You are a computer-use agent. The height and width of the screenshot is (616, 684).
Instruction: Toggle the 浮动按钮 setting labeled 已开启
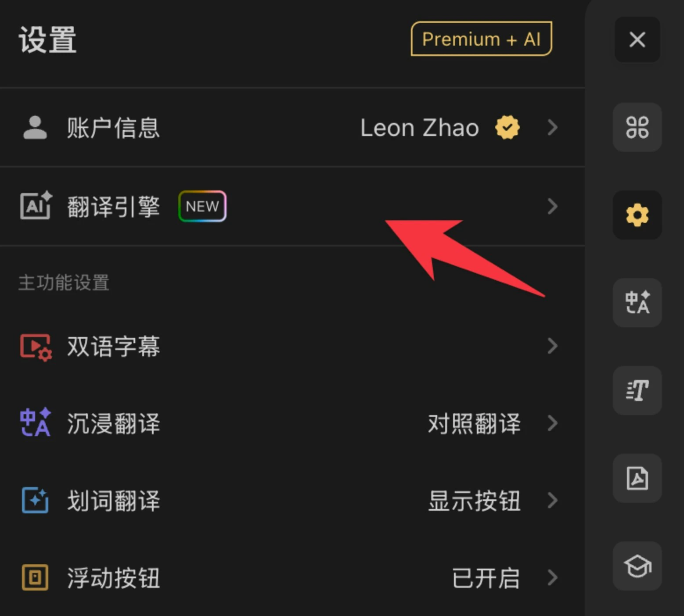pos(486,578)
